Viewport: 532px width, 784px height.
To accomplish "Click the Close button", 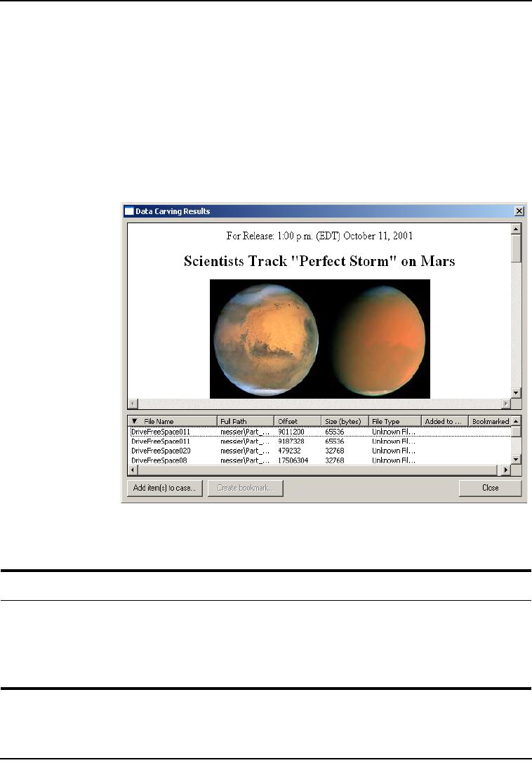I will coord(490,488).
